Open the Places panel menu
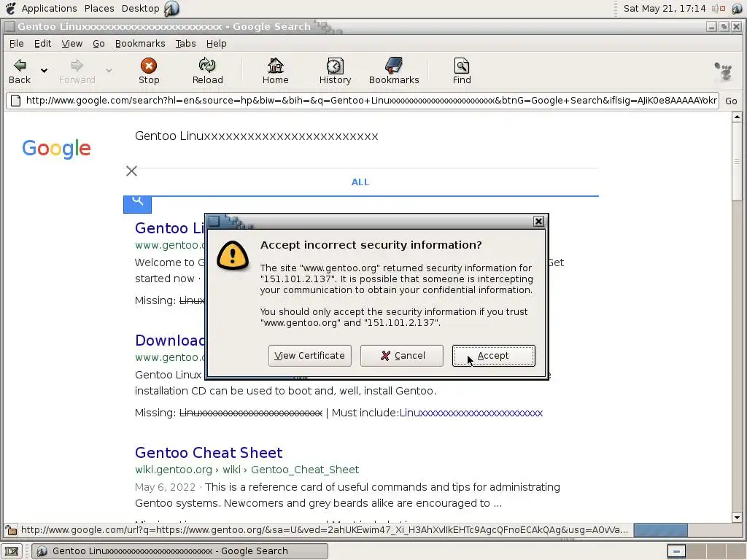Viewport: 747px width, 560px height. pyautogui.click(x=99, y=8)
